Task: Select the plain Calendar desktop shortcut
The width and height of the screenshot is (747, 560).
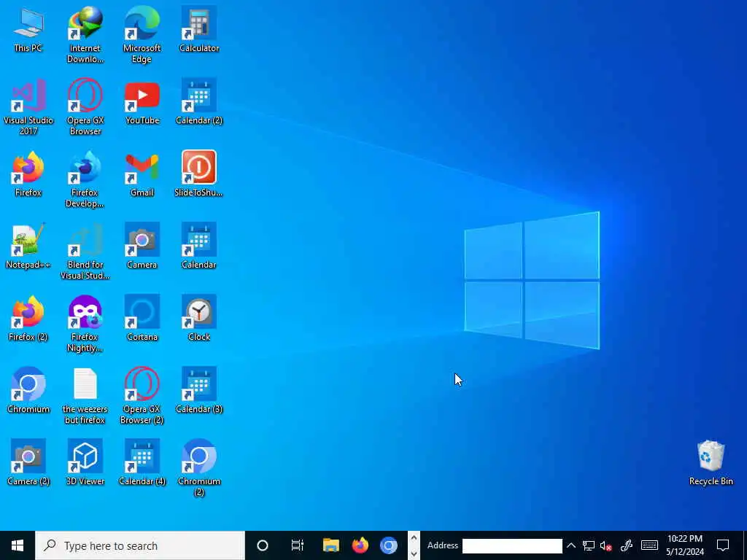Action: pyautogui.click(x=199, y=246)
